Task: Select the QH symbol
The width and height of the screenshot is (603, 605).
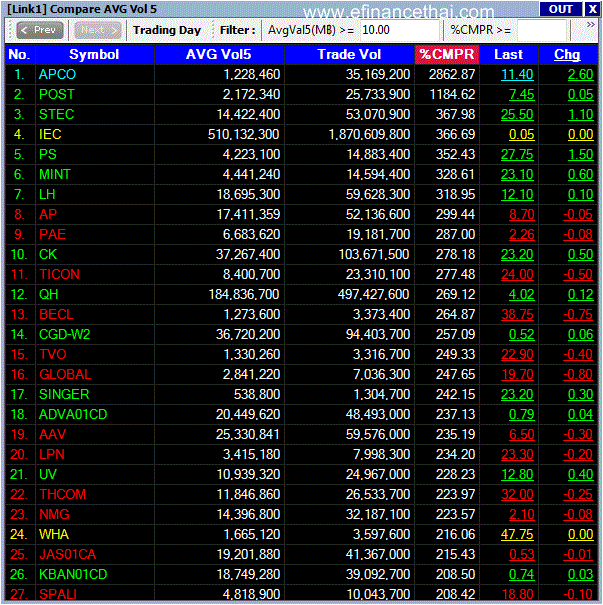Action: tap(49, 294)
